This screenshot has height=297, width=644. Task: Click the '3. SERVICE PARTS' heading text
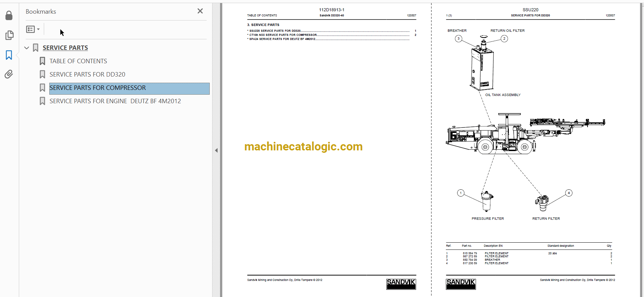pyautogui.click(x=263, y=25)
